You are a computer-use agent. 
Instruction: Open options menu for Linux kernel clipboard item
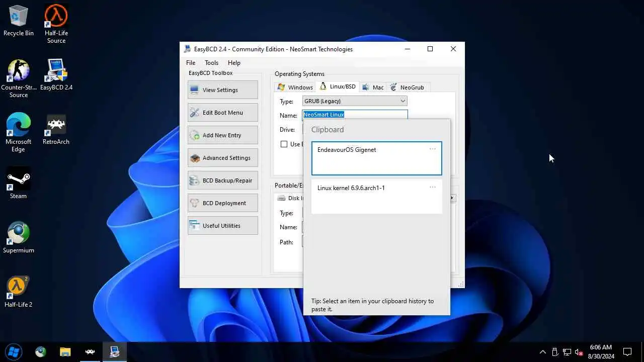pos(432,188)
